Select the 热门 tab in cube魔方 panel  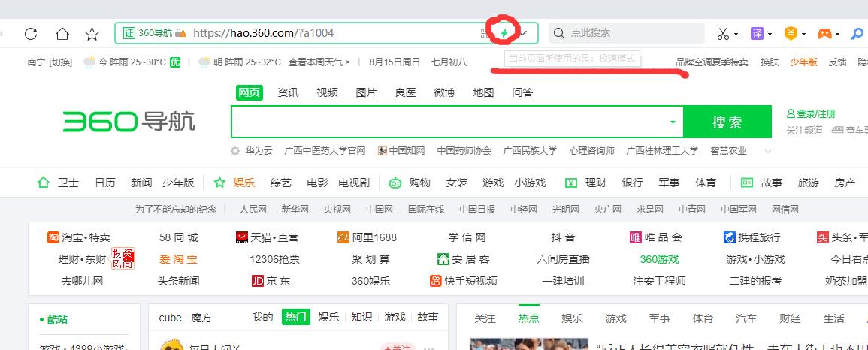295,317
